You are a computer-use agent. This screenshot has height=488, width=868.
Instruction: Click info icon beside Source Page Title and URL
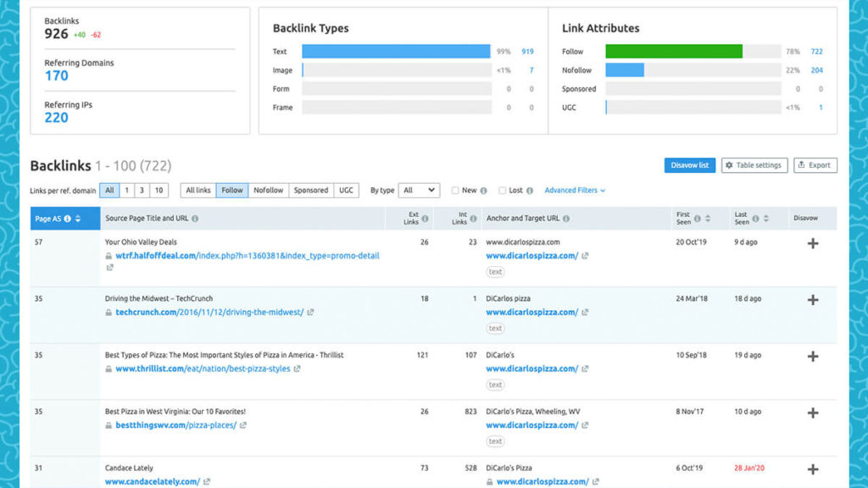195,219
